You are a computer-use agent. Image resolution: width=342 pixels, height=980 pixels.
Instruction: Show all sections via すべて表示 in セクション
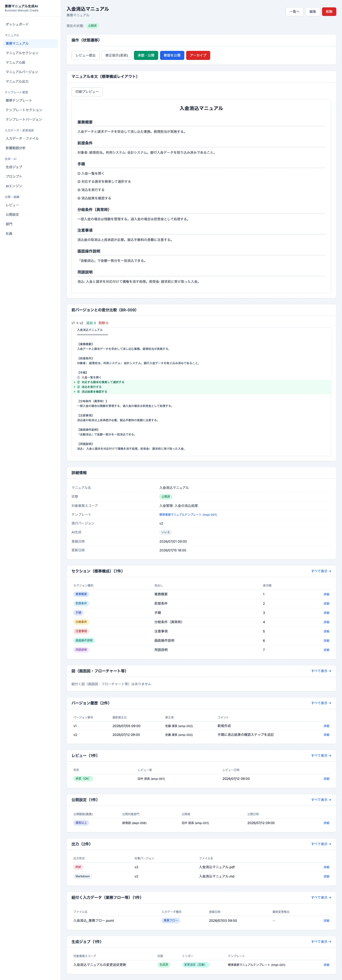tap(321, 571)
